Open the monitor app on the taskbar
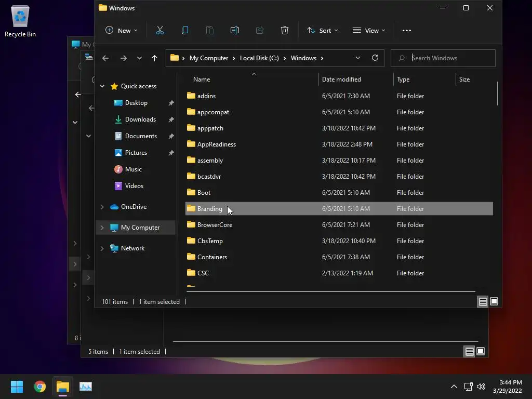The height and width of the screenshot is (399, 532). [86, 387]
